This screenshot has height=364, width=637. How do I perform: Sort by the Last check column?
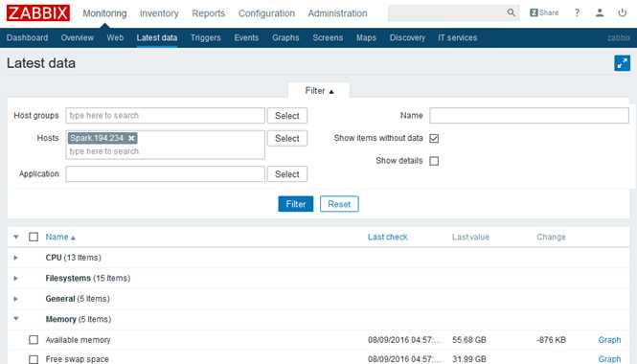388,237
